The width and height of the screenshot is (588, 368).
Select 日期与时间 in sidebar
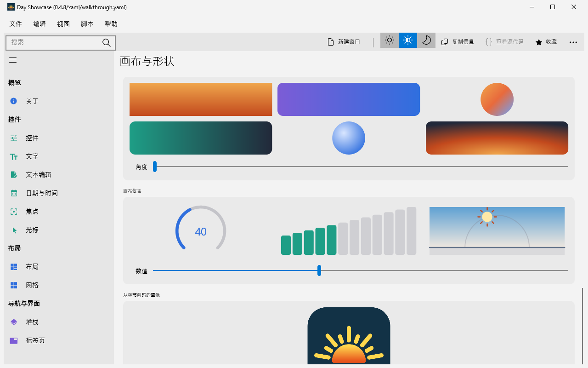pos(42,193)
